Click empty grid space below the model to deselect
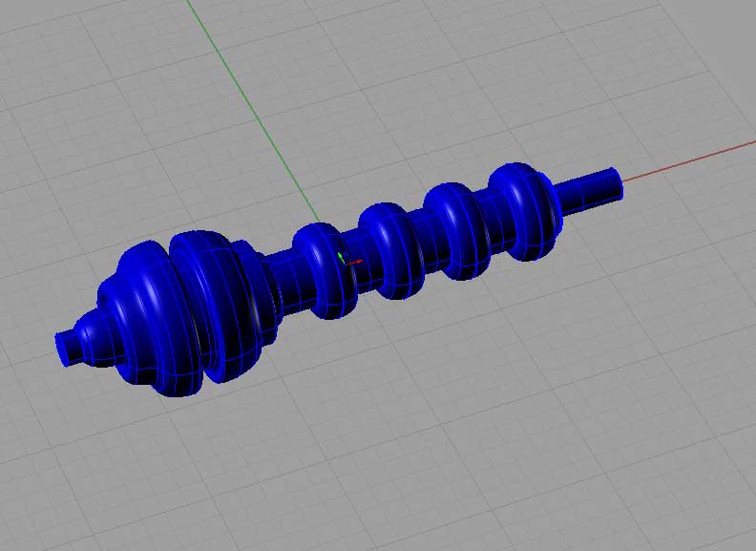This screenshot has height=551, width=756. click(x=382, y=449)
